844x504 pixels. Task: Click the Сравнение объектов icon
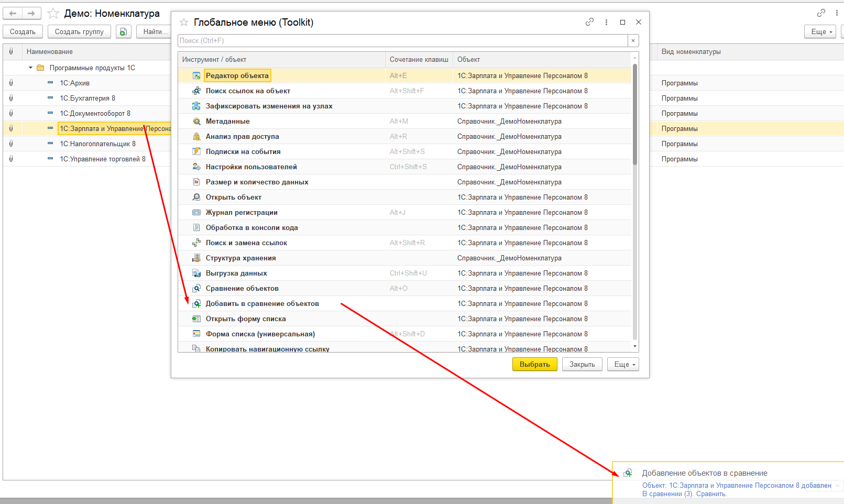click(x=196, y=289)
